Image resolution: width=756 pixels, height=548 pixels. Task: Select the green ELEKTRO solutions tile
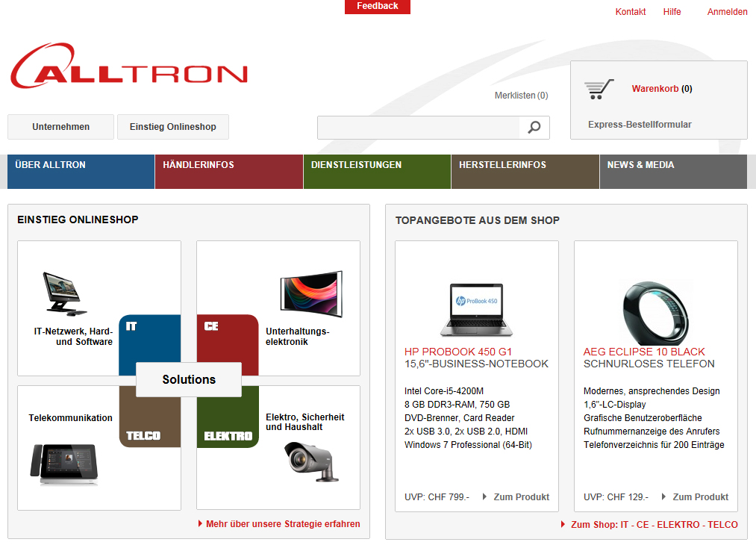[228, 417]
